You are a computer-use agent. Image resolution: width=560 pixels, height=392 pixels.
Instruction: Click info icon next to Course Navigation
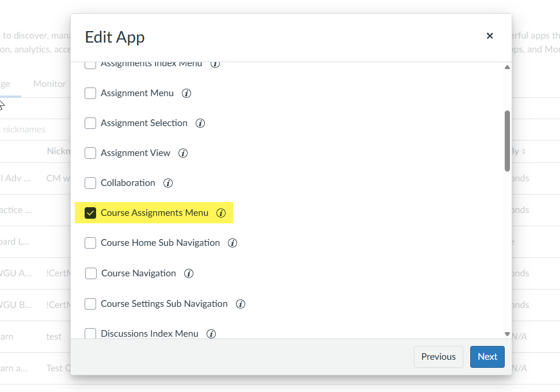tap(189, 273)
